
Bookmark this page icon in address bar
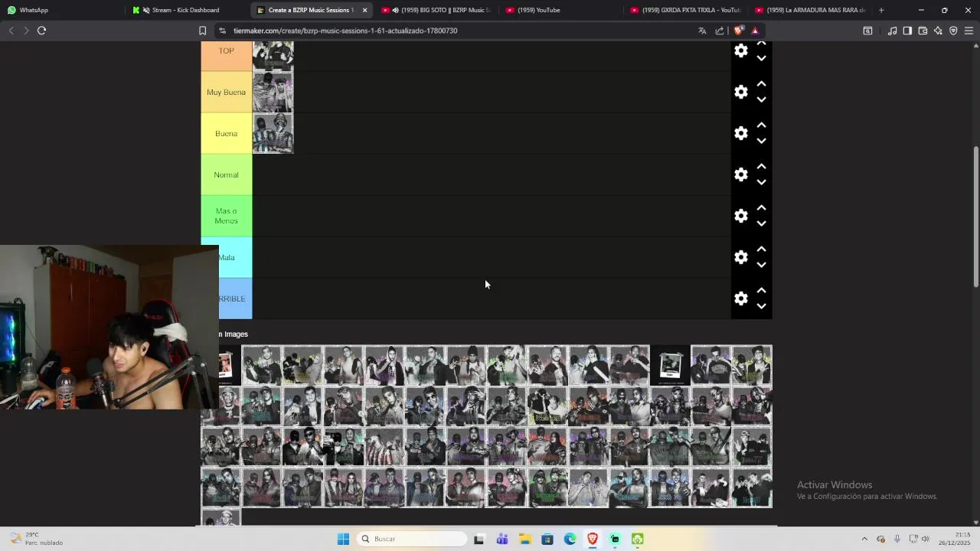[x=202, y=31]
